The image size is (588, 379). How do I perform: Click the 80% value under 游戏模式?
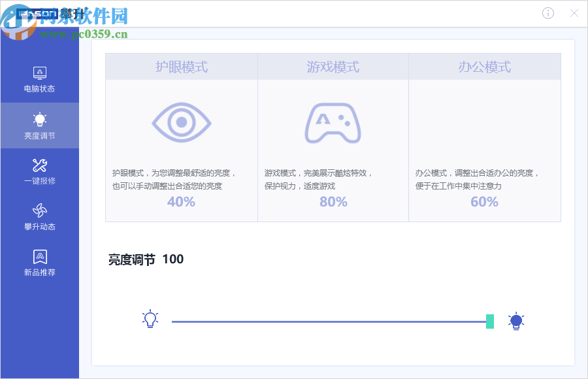333,202
